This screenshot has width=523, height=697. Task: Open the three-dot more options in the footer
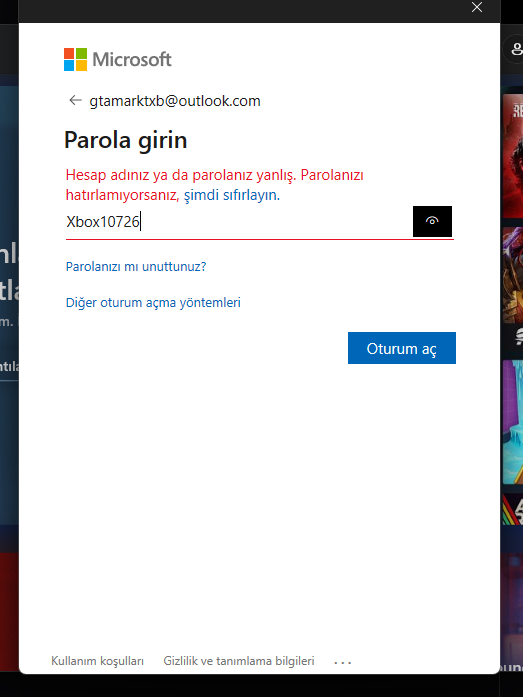[x=343, y=662]
